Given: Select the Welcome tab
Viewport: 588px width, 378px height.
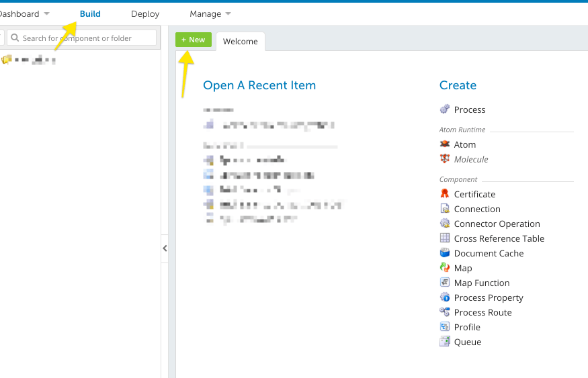Looking at the screenshot, I should 240,42.
